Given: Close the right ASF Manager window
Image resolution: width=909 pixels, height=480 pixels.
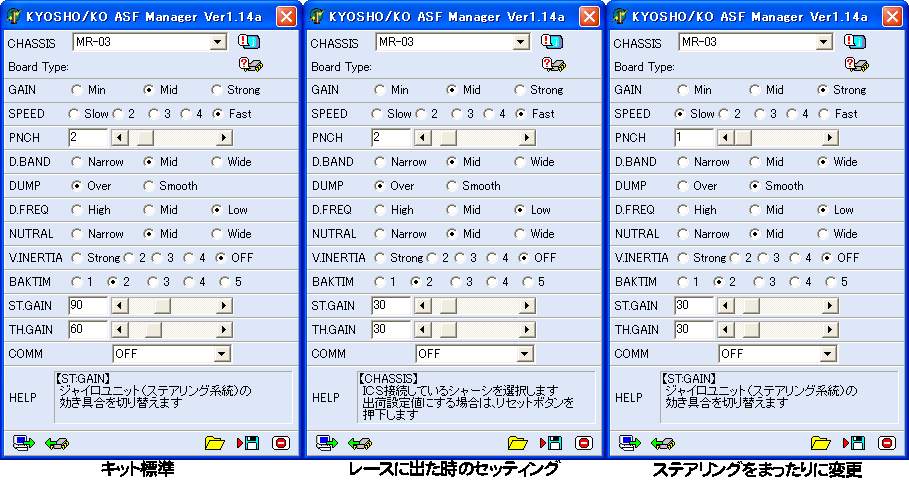Looking at the screenshot, I should coord(893,17).
